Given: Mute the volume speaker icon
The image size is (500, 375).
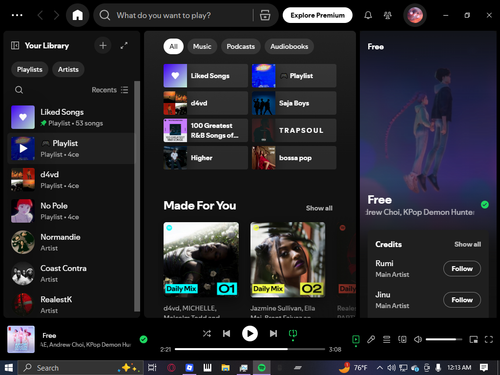Looking at the screenshot, I should point(418,340).
